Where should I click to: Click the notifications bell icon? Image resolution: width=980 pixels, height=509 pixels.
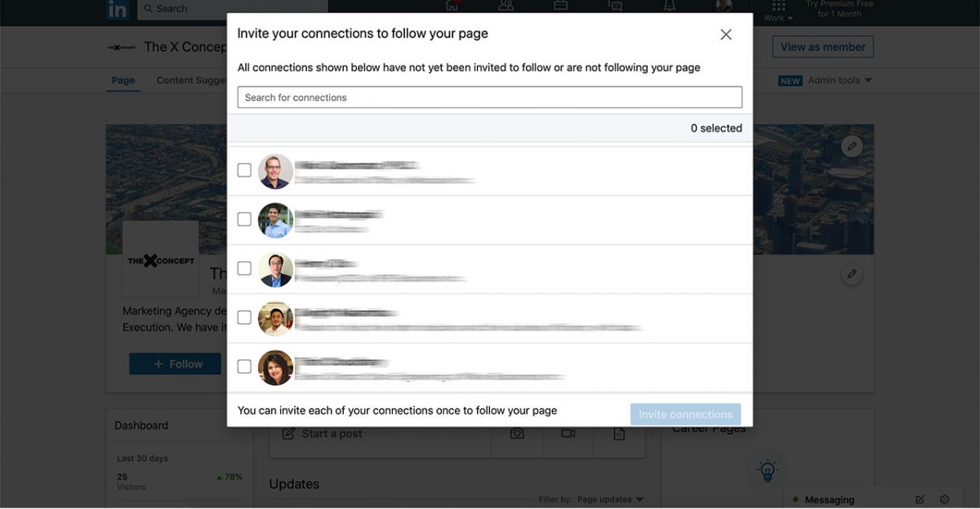(x=670, y=7)
